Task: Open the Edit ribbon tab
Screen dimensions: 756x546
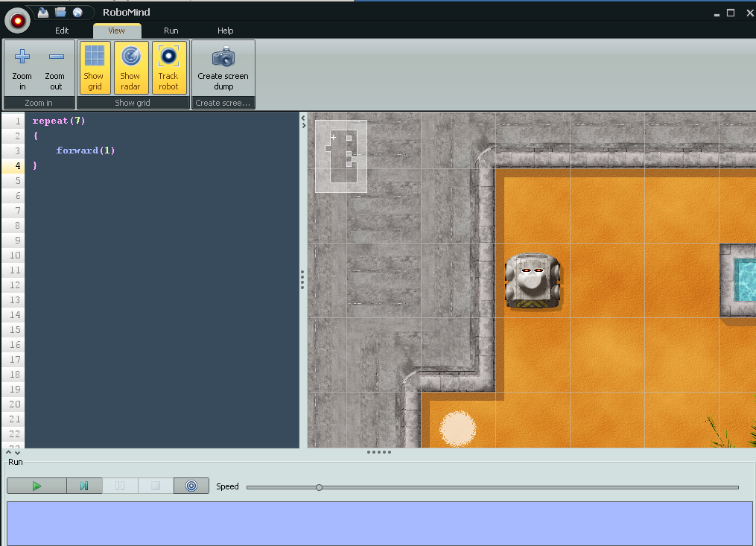Action: (x=62, y=31)
